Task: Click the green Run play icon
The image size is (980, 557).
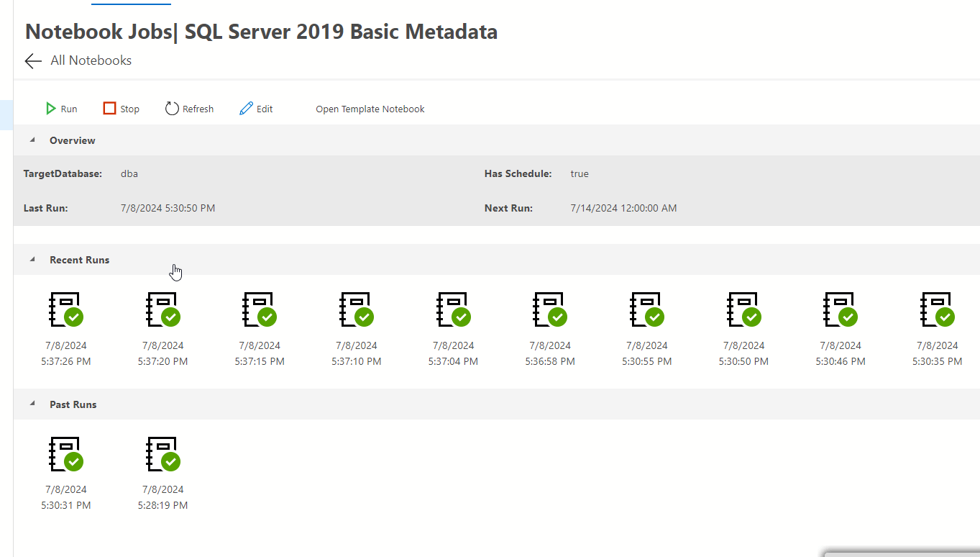Action: [x=51, y=109]
